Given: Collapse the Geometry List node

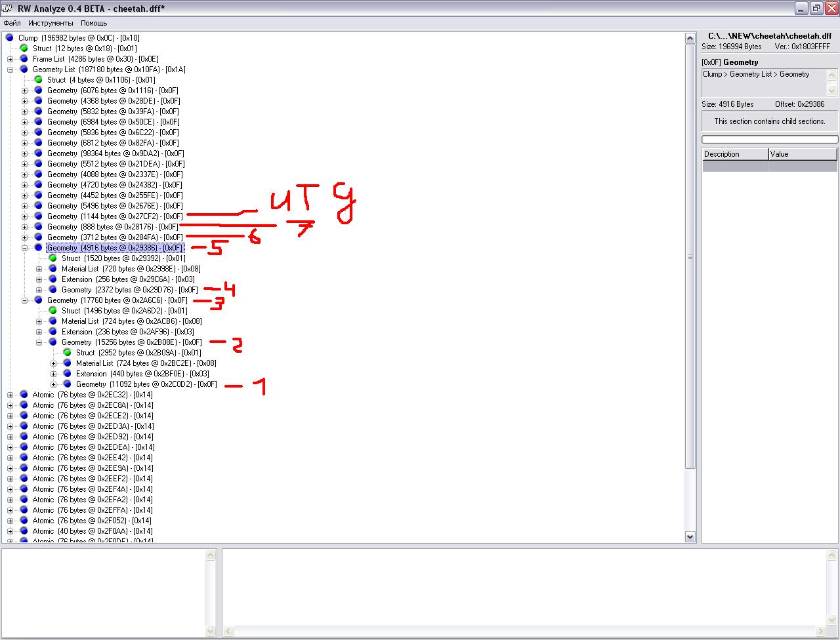Looking at the screenshot, I should (10, 70).
